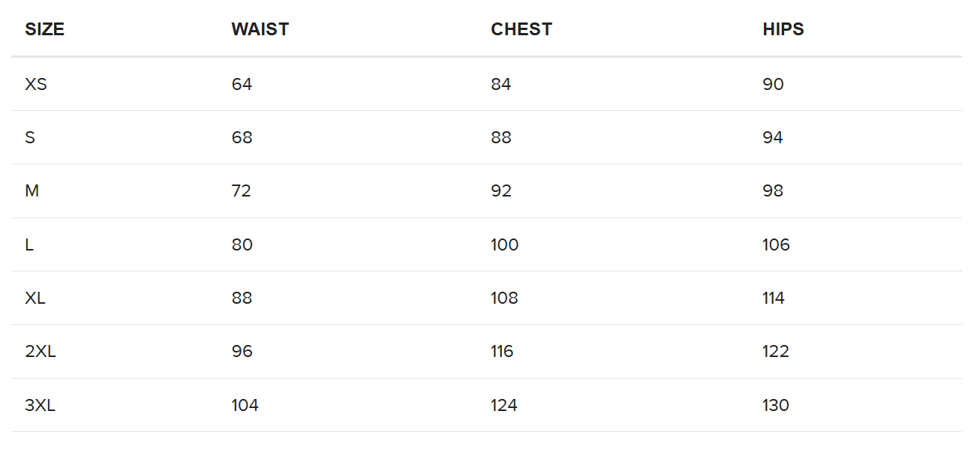Click the SIZE column header
980x471 pixels.
click(x=44, y=29)
